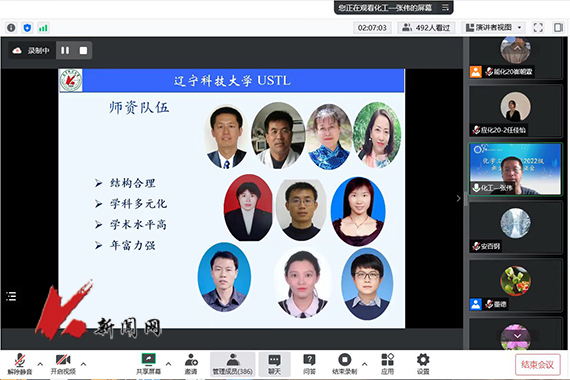570x380 pixels.
Task: Pause the cloud recording
Action: coord(65,50)
